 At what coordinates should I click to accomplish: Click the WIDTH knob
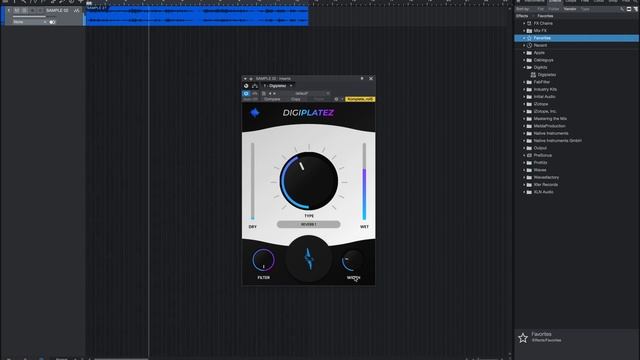click(353, 260)
